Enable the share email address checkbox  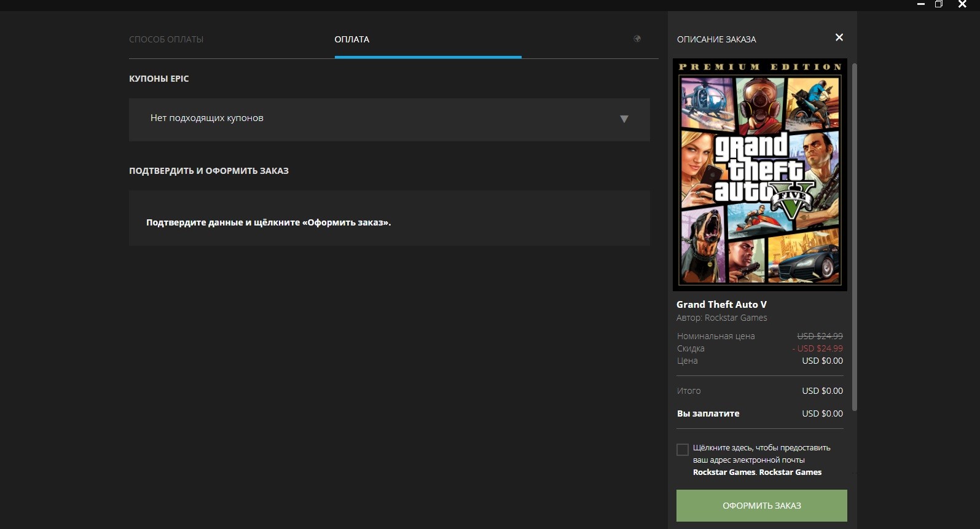(683, 450)
